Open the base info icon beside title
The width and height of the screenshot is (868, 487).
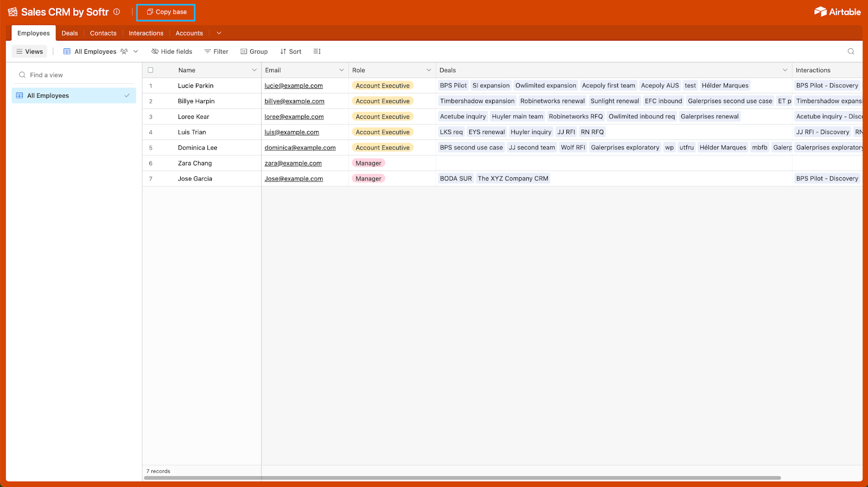click(x=117, y=12)
